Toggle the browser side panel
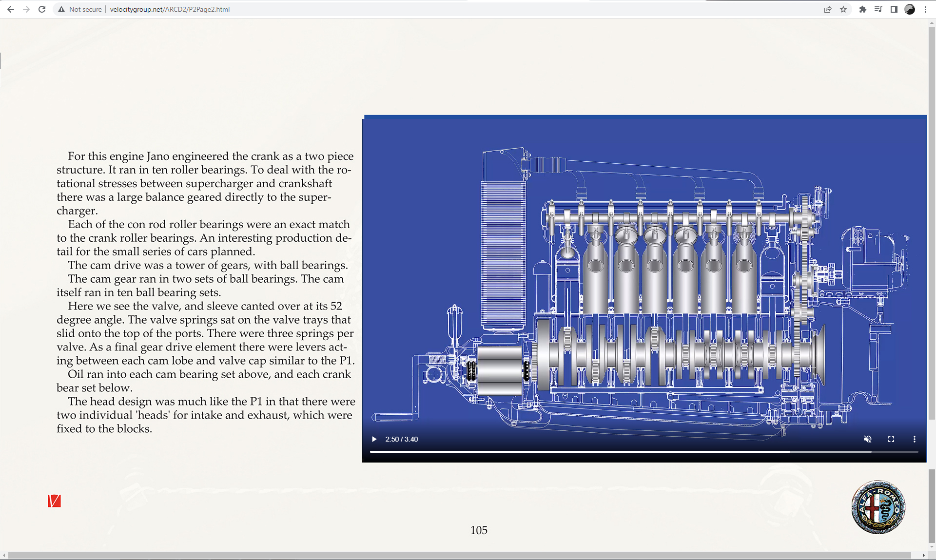 (894, 9)
